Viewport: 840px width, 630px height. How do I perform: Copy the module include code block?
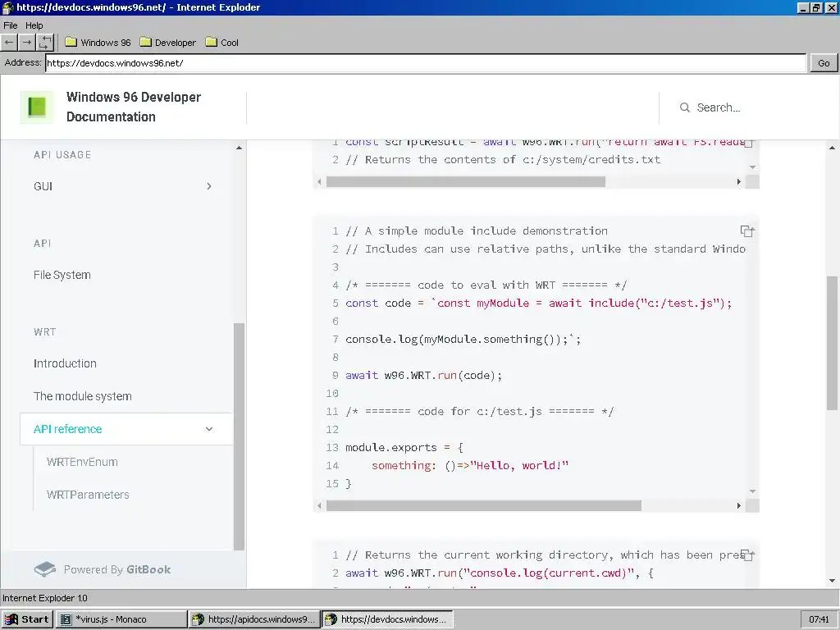tap(746, 231)
